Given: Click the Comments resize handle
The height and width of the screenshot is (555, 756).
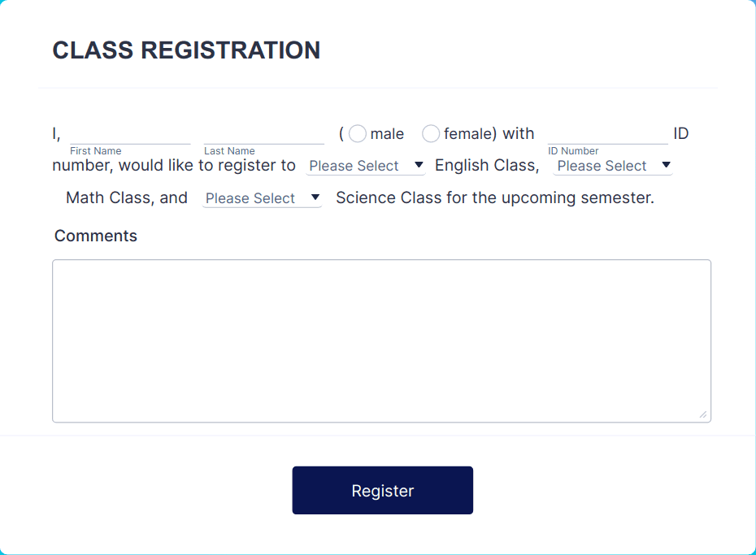Looking at the screenshot, I should (704, 415).
